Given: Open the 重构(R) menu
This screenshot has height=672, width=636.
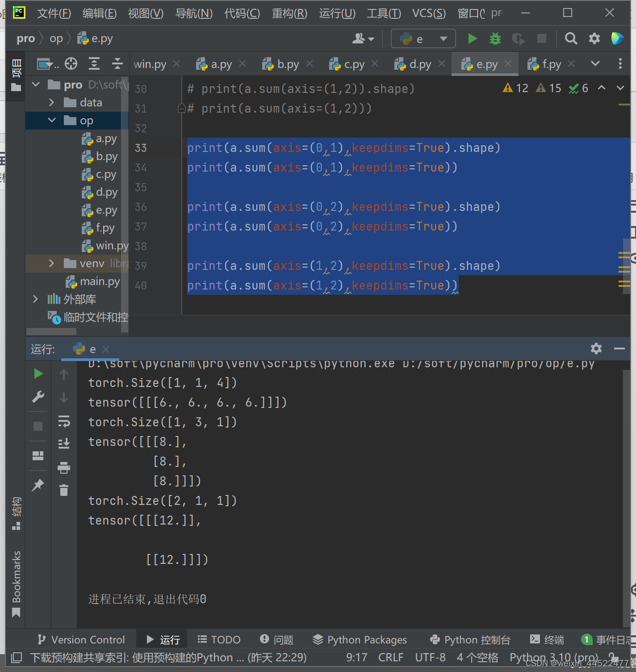Looking at the screenshot, I should coord(289,13).
